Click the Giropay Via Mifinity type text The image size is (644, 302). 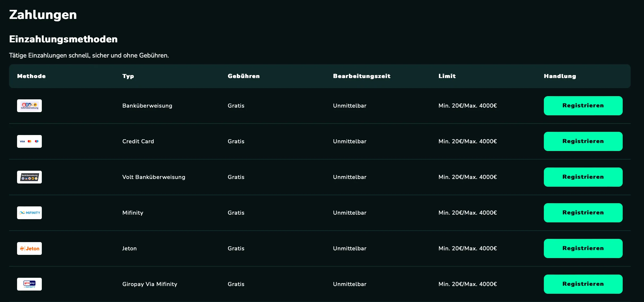tap(150, 284)
